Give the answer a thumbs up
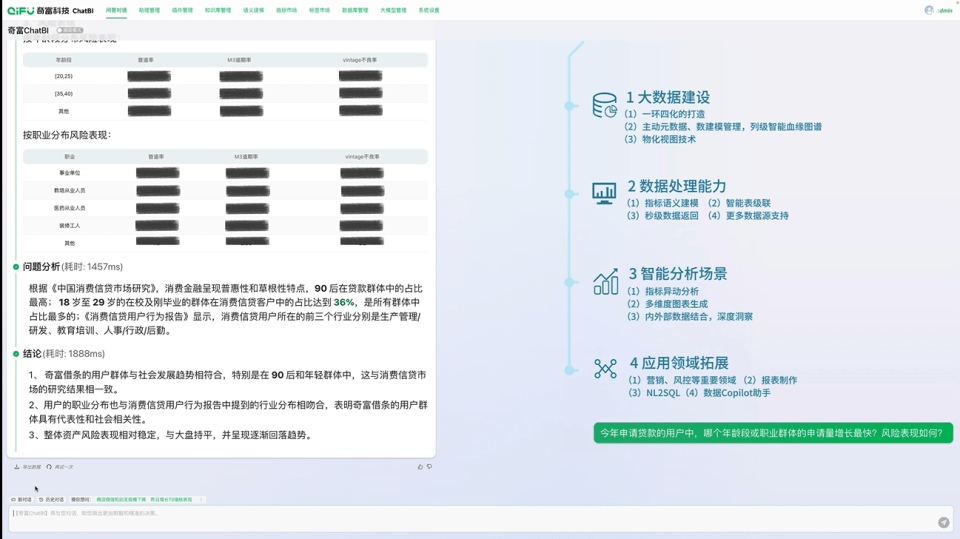The width and height of the screenshot is (960, 539). click(x=420, y=467)
